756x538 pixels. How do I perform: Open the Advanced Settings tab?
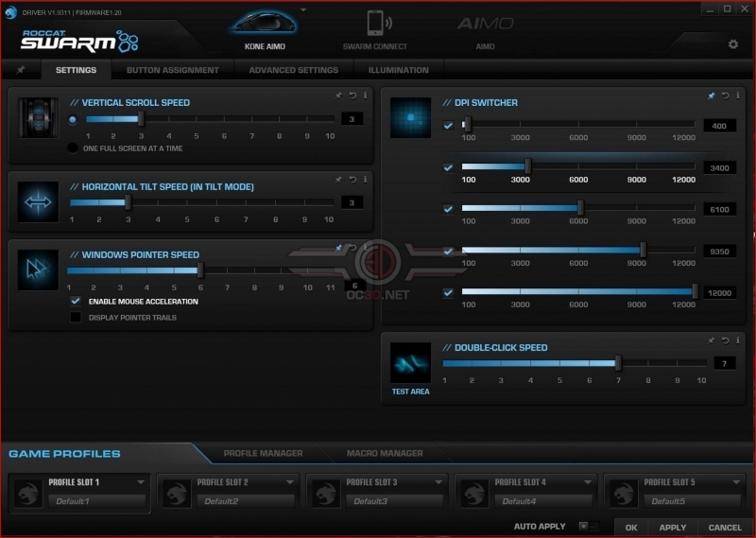tap(294, 70)
